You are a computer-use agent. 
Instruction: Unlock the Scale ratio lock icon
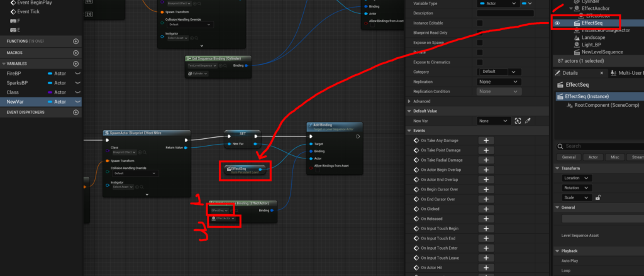[597, 197]
